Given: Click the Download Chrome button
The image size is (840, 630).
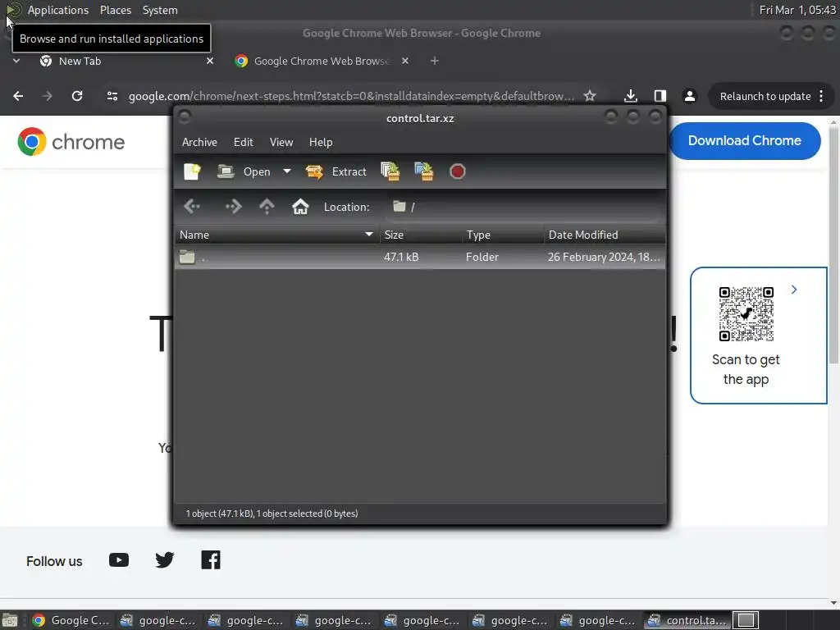Looking at the screenshot, I should (x=745, y=141).
